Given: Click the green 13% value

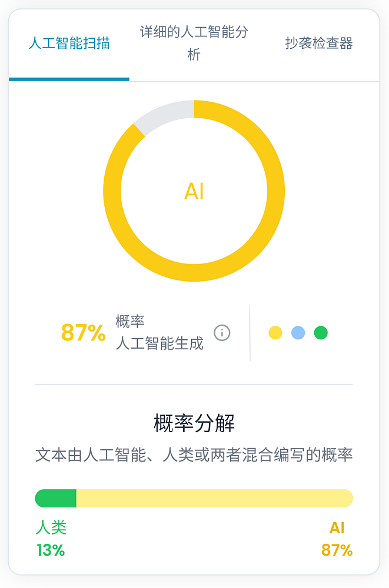Looking at the screenshot, I should [51, 550].
